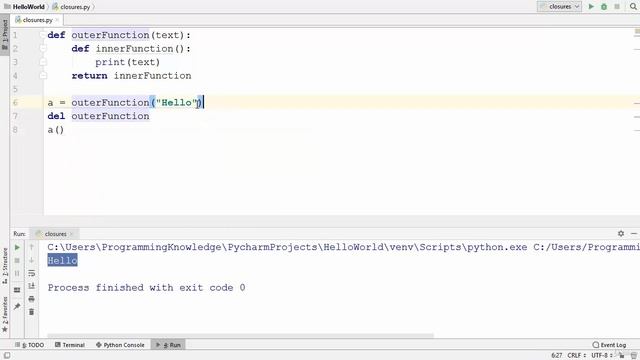The height and width of the screenshot is (360, 640).
Task: Click the "Hello" string literal on line 6
Action: [x=176, y=102]
